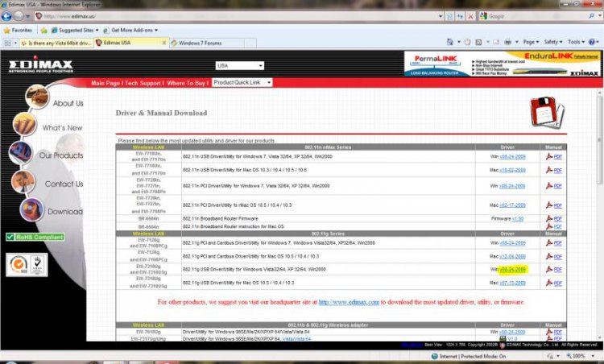Click the What's New text link
Image resolution: width=604 pixels, height=364 pixels.
(62, 128)
